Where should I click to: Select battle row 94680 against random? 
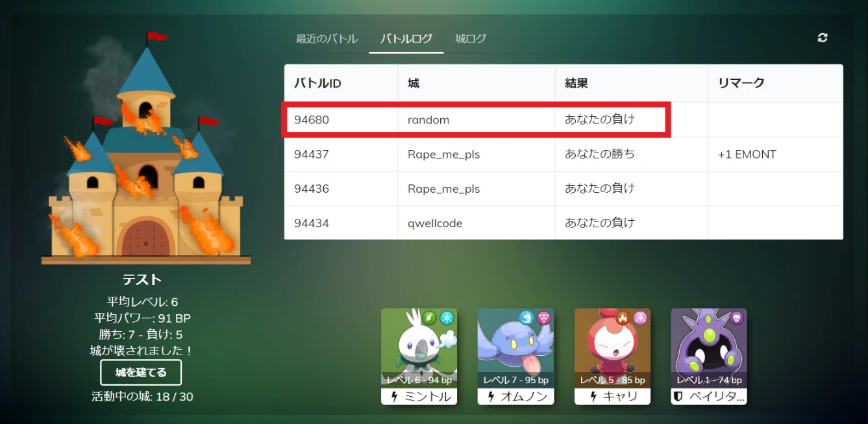(564, 119)
